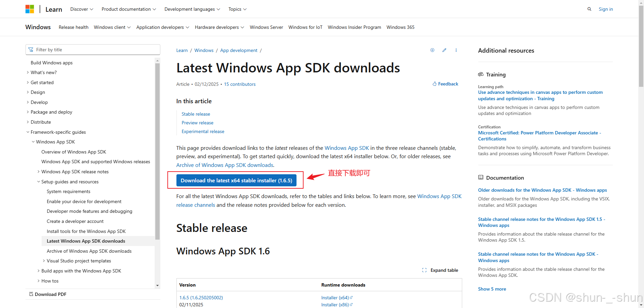Image resolution: width=644 pixels, height=308 pixels.
Task: Jump to the Stable release section link
Action: click(196, 114)
